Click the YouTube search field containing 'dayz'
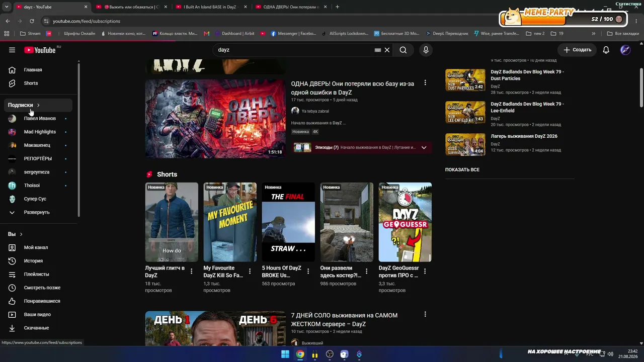The image size is (644, 362). [294, 50]
